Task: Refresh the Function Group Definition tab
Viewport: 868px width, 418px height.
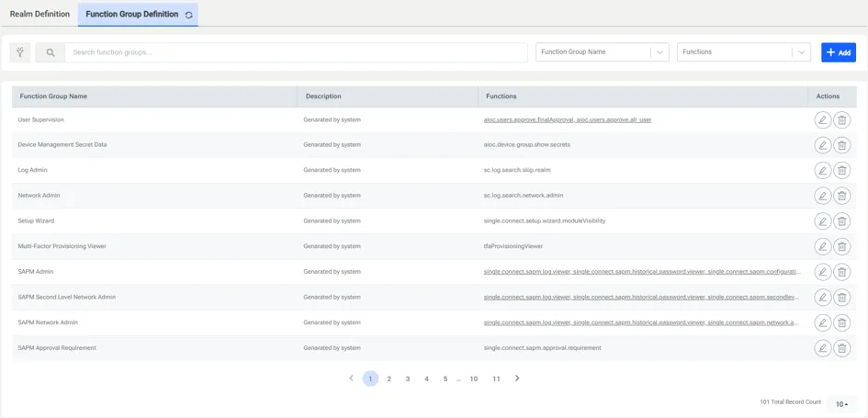Action: [x=189, y=15]
